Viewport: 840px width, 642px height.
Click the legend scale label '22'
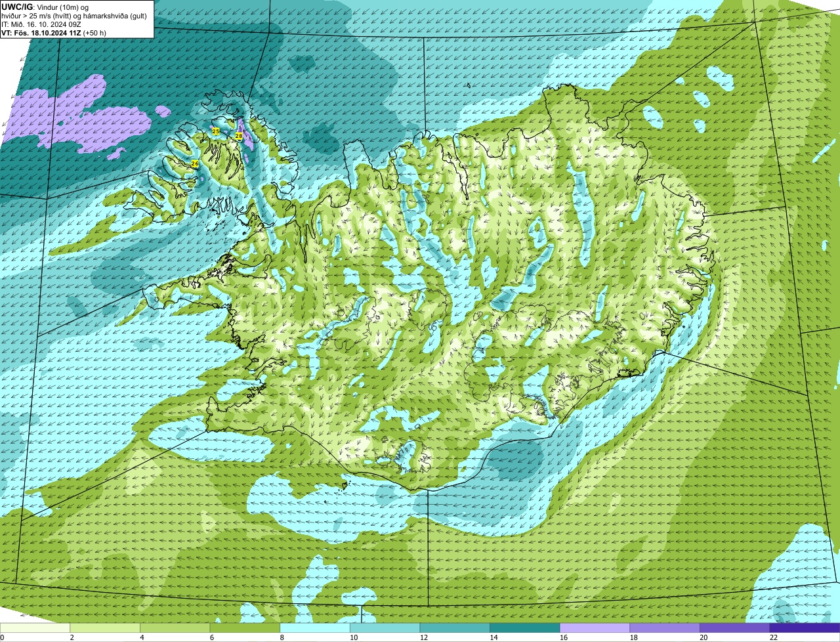coord(774,637)
